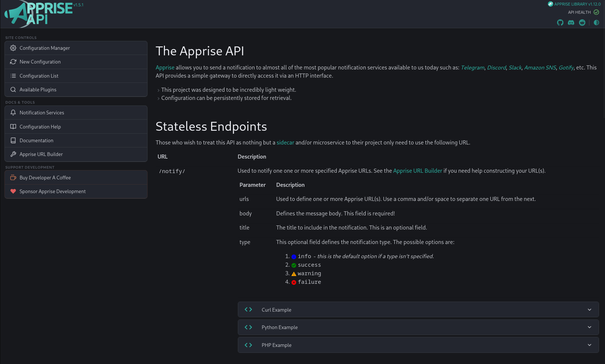605x364 pixels.
Task: Click the Stateless Endpoints heading
Action: [211, 126]
